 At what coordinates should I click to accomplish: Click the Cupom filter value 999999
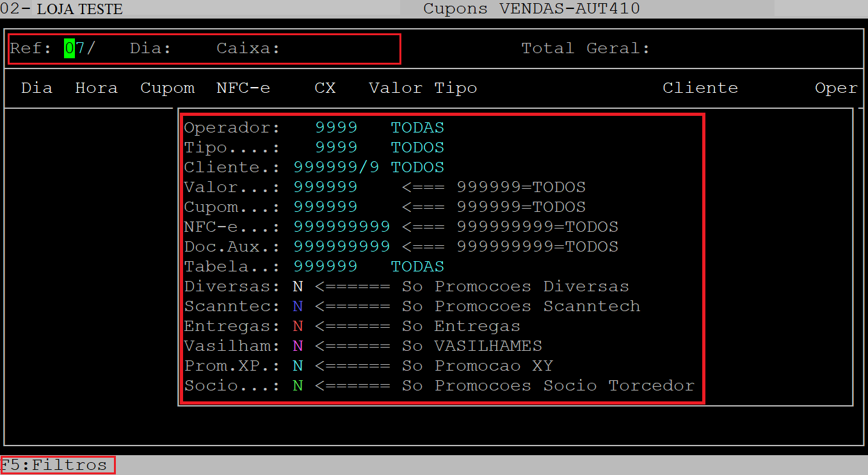(x=325, y=207)
